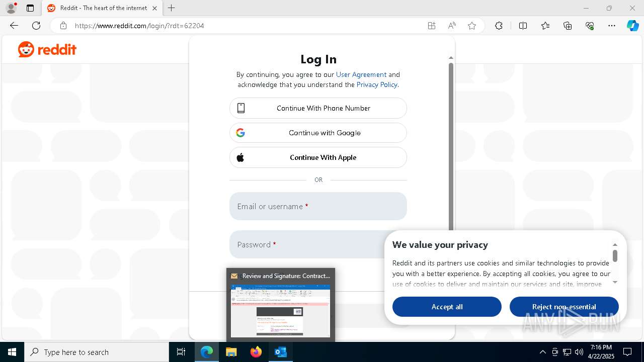
Task: Open browser Collections
Action: point(568,26)
